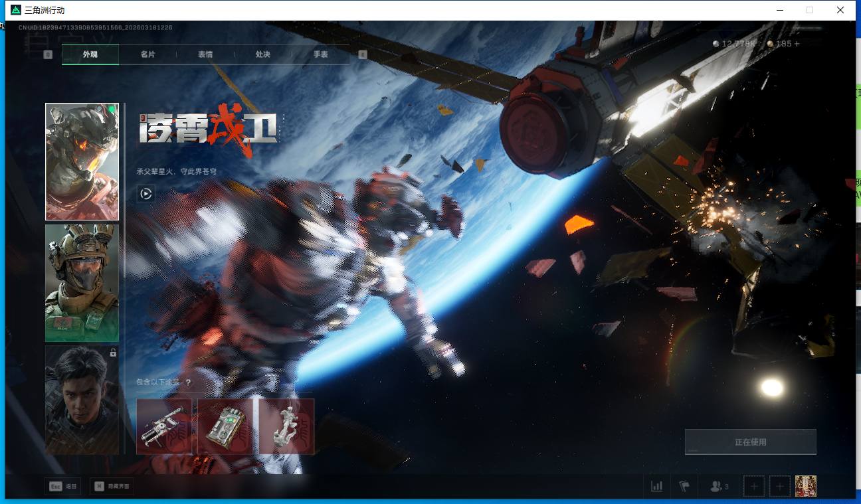Open the help question mark beside 包含以下涂装
861x504 pixels.
point(189,382)
